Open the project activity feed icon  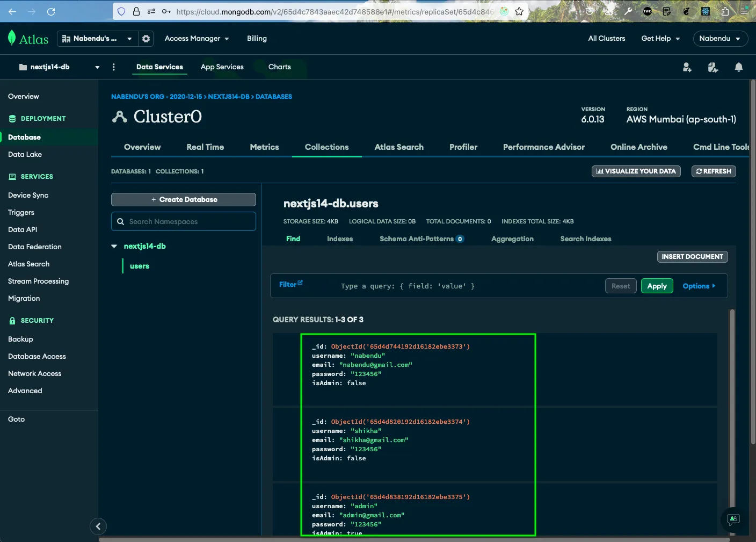click(x=713, y=67)
